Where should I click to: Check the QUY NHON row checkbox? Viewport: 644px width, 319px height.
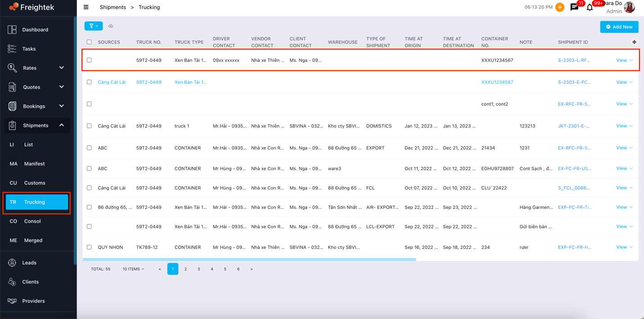point(89,247)
